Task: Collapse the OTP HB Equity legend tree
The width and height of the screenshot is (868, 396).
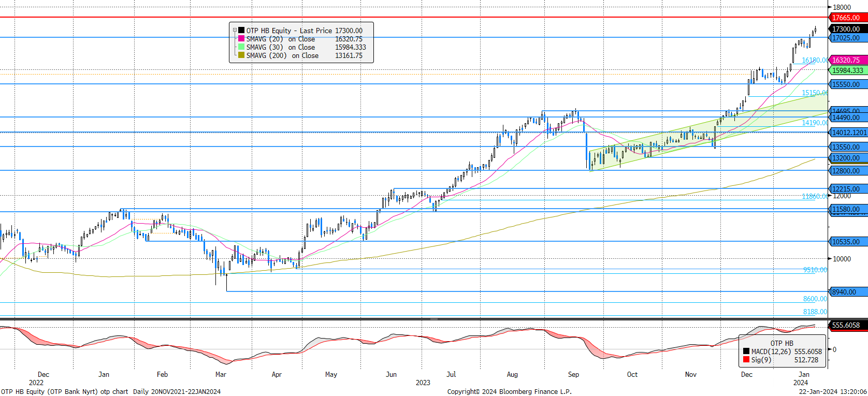Action: [x=235, y=31]
